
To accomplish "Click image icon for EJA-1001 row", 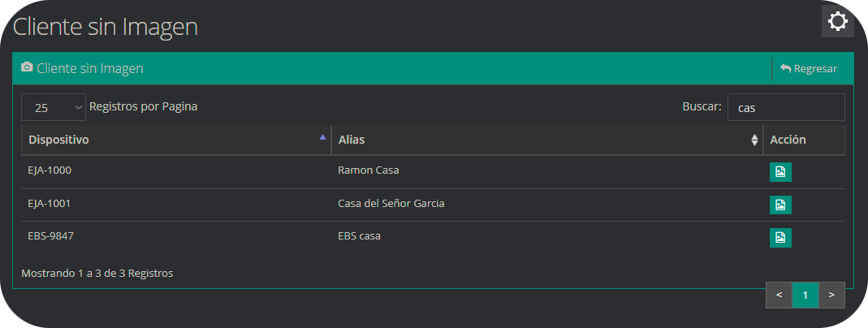I will pos(779,205).
